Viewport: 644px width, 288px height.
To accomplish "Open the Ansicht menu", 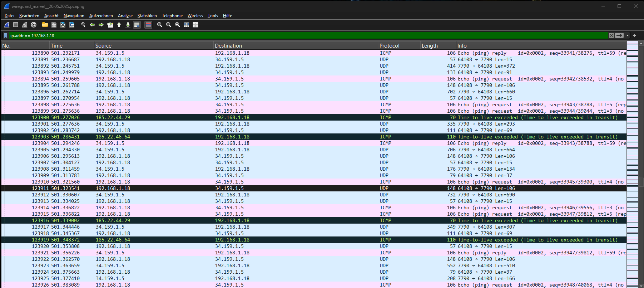I will pyautogui.click(x=51, y=16).
